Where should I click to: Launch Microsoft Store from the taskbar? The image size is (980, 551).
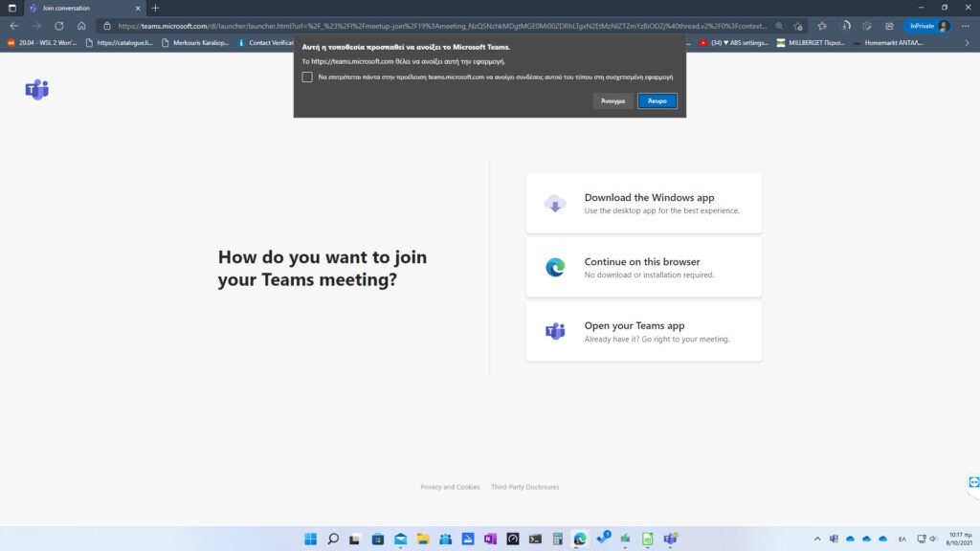pyautogui.click(x=377, y=539)
